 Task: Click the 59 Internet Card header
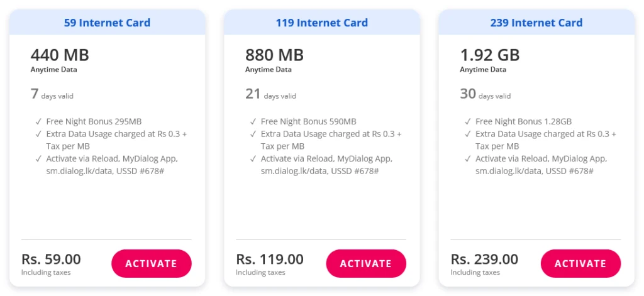(x=107, y=23)
